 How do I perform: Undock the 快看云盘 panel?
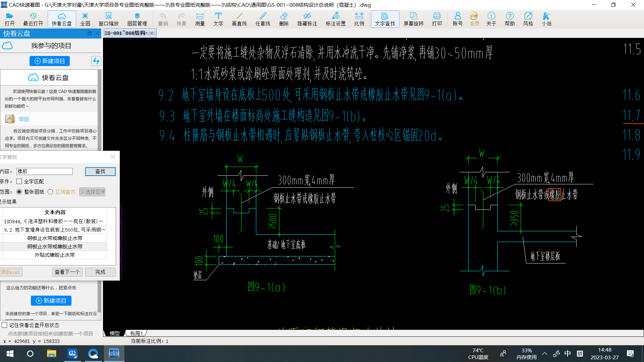coord(90,34)
